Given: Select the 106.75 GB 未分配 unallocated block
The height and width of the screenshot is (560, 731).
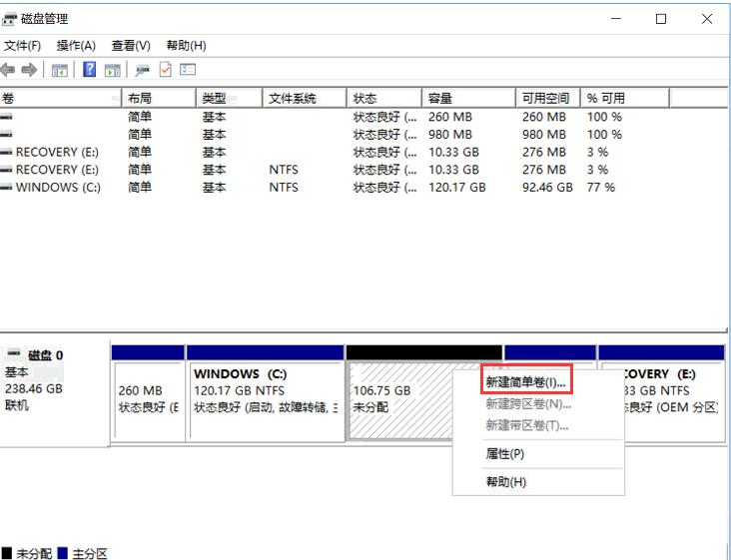Looking at the screenshot, I should (x=399, y=392).
